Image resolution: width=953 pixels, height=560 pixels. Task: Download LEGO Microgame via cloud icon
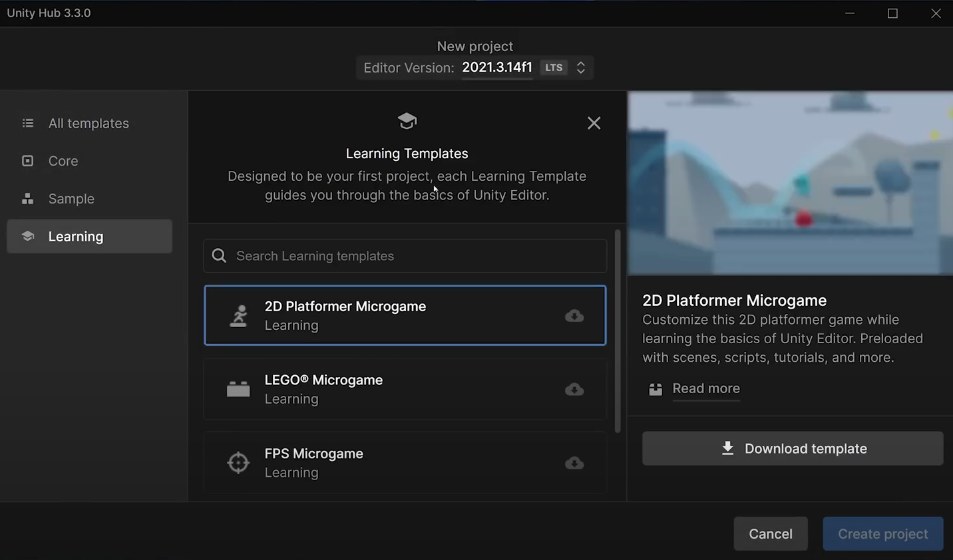coord(574,390)
